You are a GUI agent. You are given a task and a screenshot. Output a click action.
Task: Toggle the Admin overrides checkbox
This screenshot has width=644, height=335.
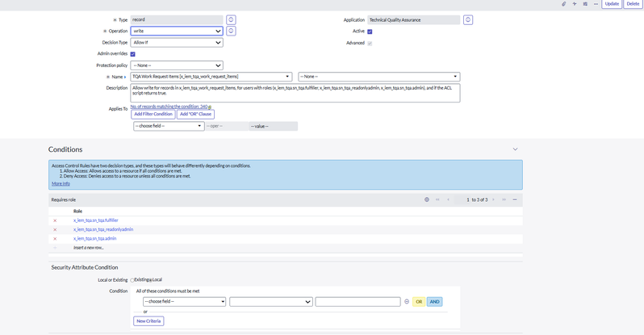pyautogui.click(x=132, y=54)
